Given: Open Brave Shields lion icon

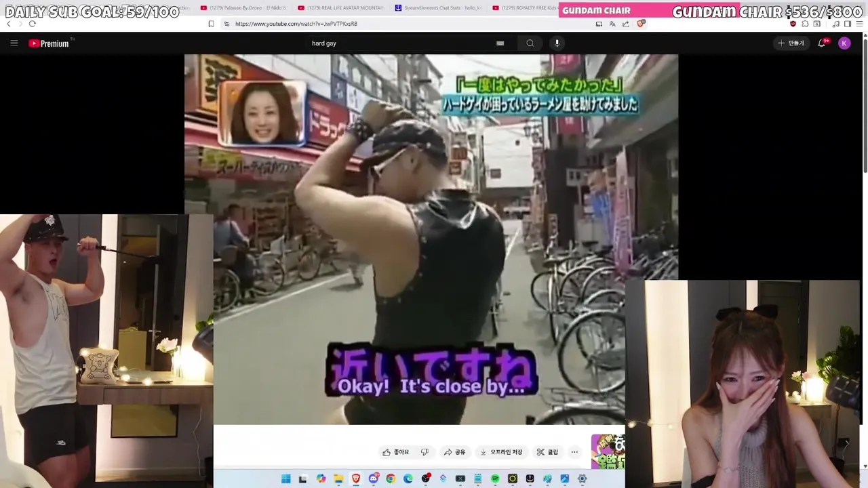Looking at the screenshot, I should pos(641,24).
